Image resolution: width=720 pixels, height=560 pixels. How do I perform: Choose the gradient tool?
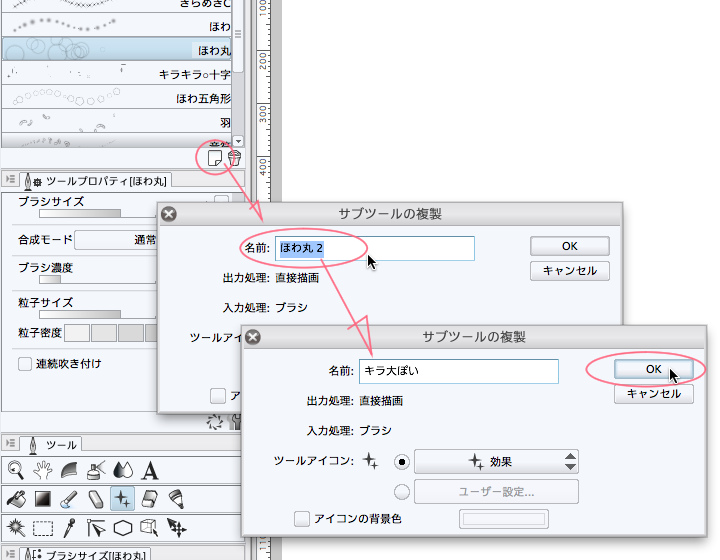[43, 497]
